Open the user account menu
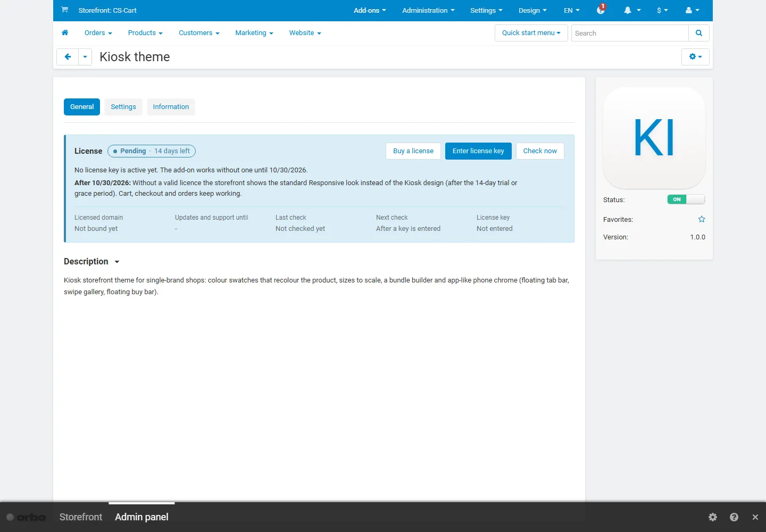 (x=693, y=10)
